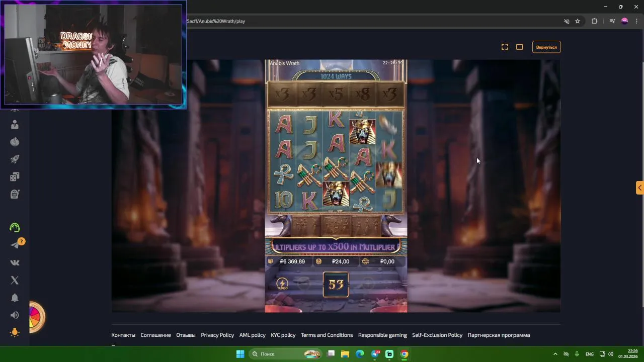This screenshot has height=362, width=644.
Task: Open the Windows Start menu
Action: pos(240,354)
